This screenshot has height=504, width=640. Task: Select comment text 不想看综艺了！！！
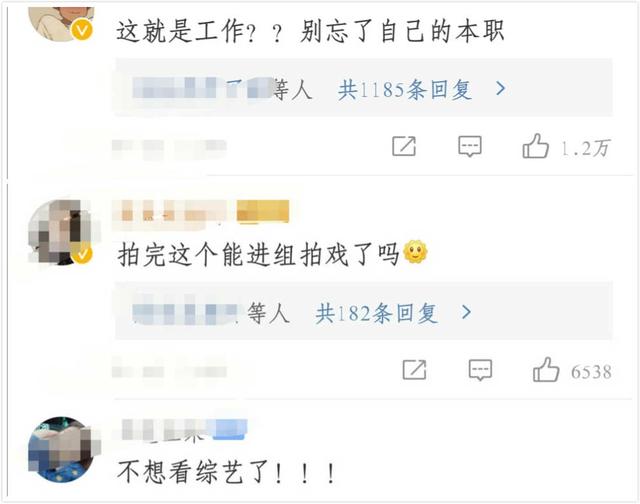pos(227,472)
